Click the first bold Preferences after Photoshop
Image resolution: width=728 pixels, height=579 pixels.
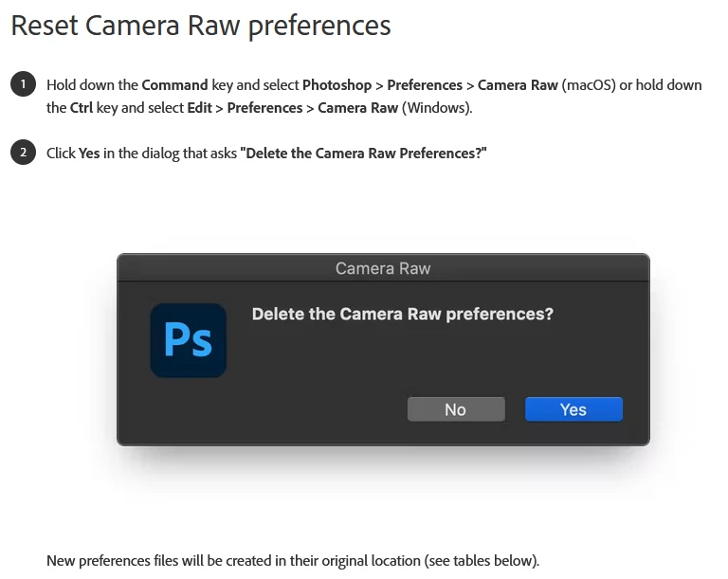(x=425, y=85)
